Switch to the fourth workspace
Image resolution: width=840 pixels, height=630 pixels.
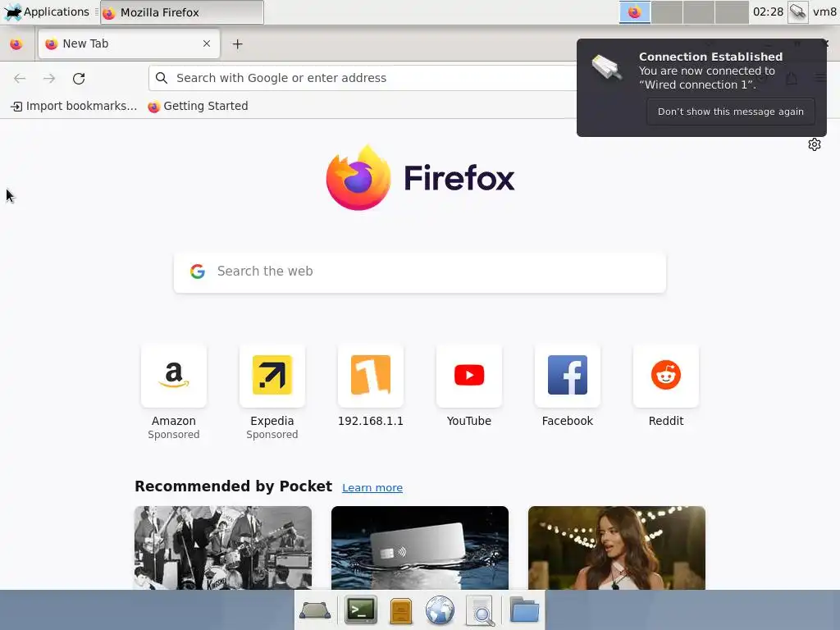click(733, 11)
